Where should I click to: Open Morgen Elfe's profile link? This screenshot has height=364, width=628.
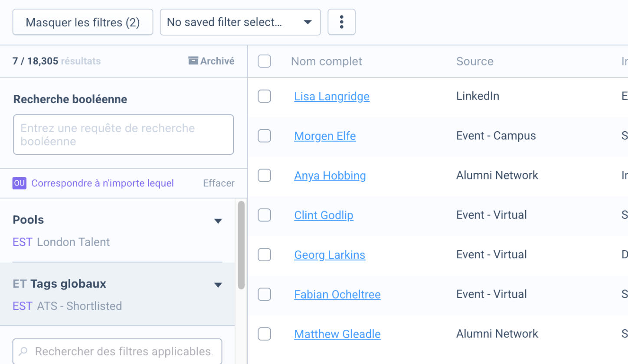[325, 136]
